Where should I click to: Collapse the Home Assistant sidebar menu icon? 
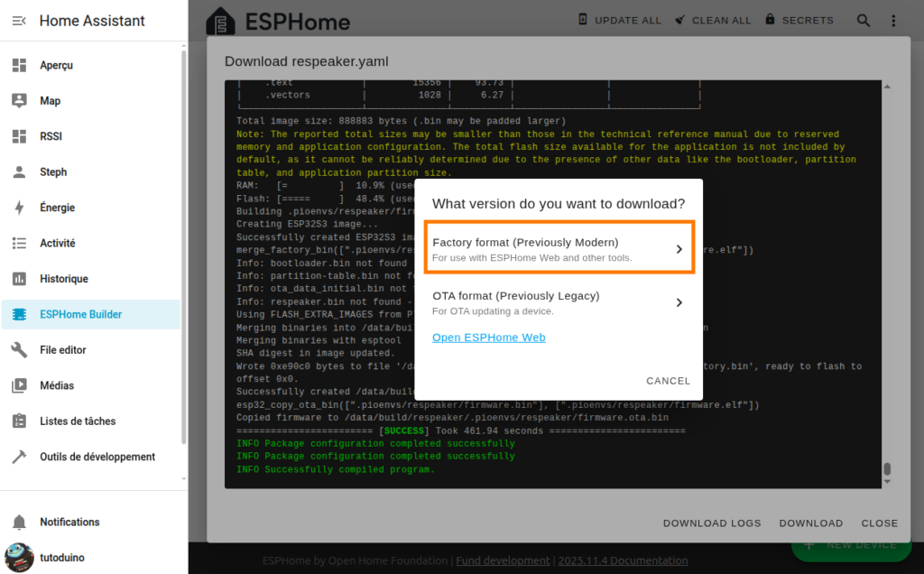[x=19, y=21]
